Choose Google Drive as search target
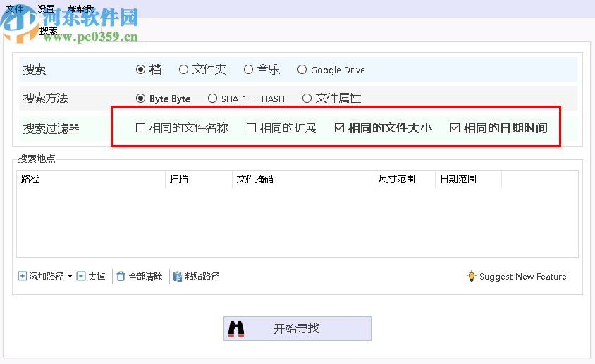 (302, 70)
